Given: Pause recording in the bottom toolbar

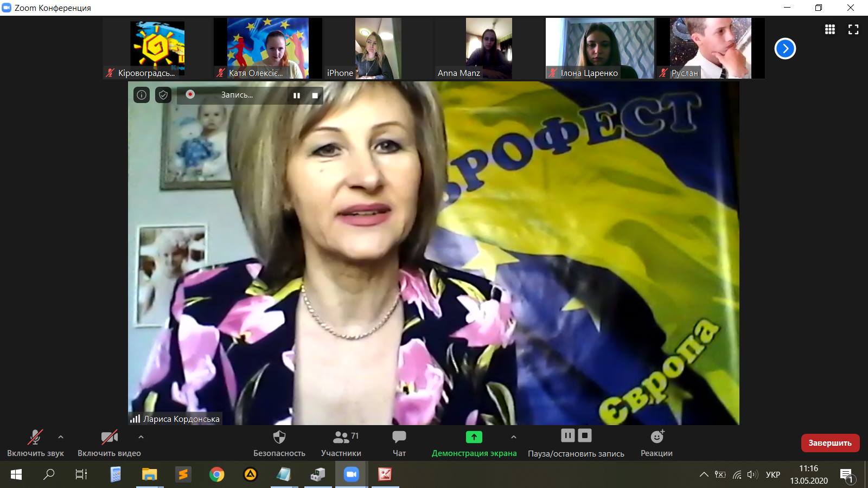Looking at the screenshot, I should [567, 435].
